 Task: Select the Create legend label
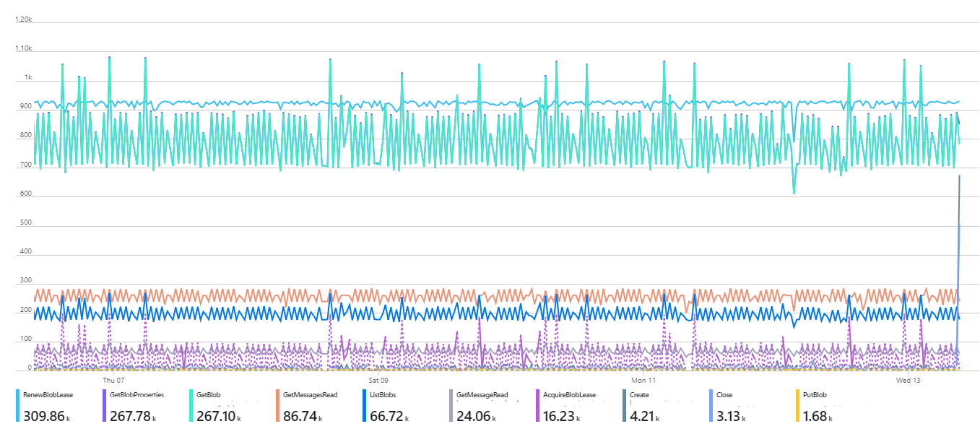639,395
